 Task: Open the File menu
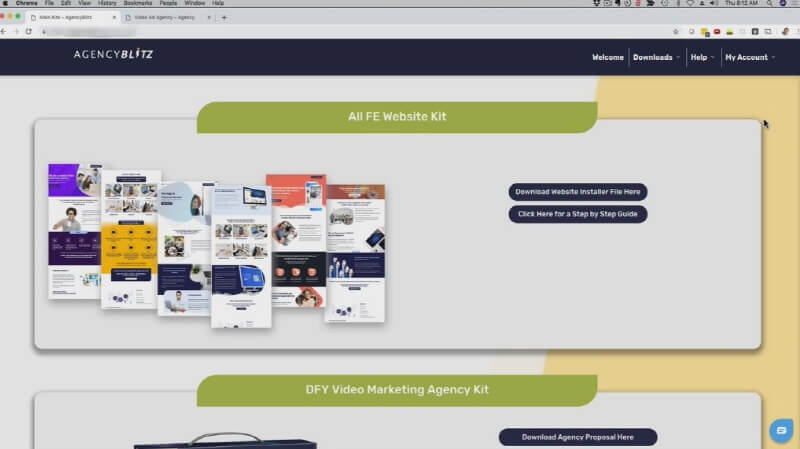49,3
